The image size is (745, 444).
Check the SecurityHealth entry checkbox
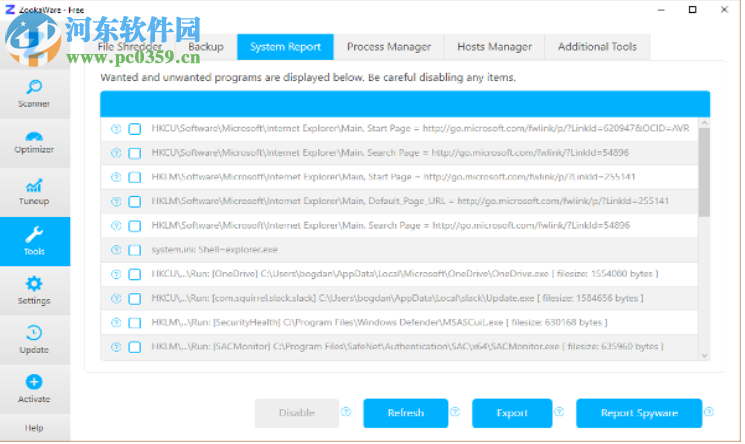(x=135, y=323)
